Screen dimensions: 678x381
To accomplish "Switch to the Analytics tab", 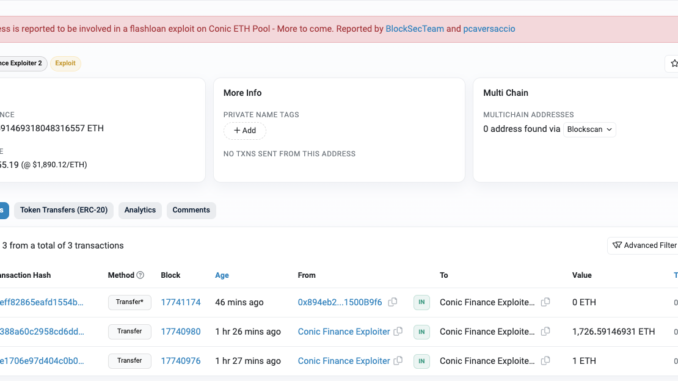I will [x=140, y=210].
